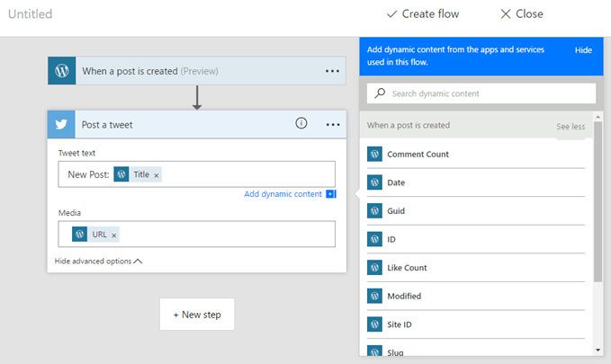Screen dimensions: 611x364
Task: Close the flow editor
Action: tap(521, 13)
